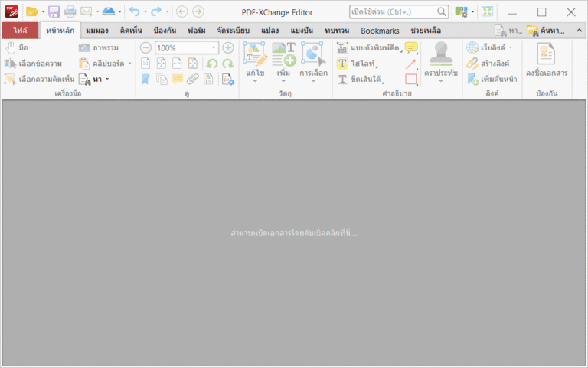Select the red rectangle annotation tool
The height and width of the screenshot is (368, 588).
(x=411, y=79)
